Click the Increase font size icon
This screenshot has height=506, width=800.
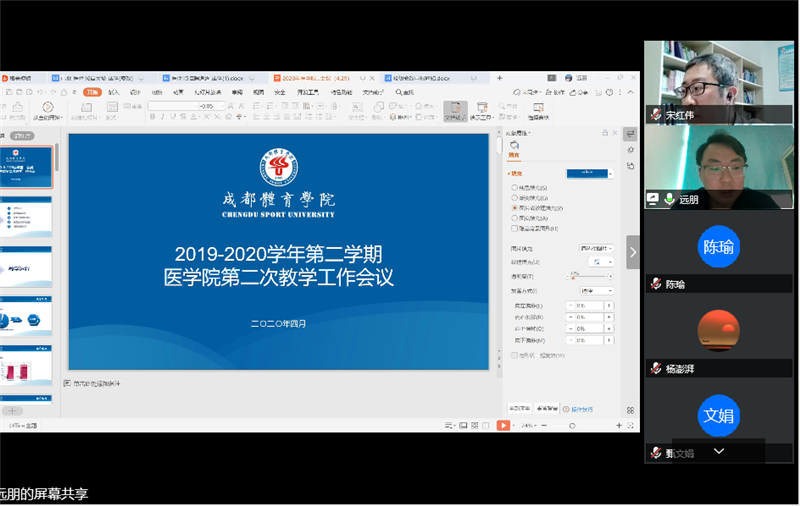(231, 106)
